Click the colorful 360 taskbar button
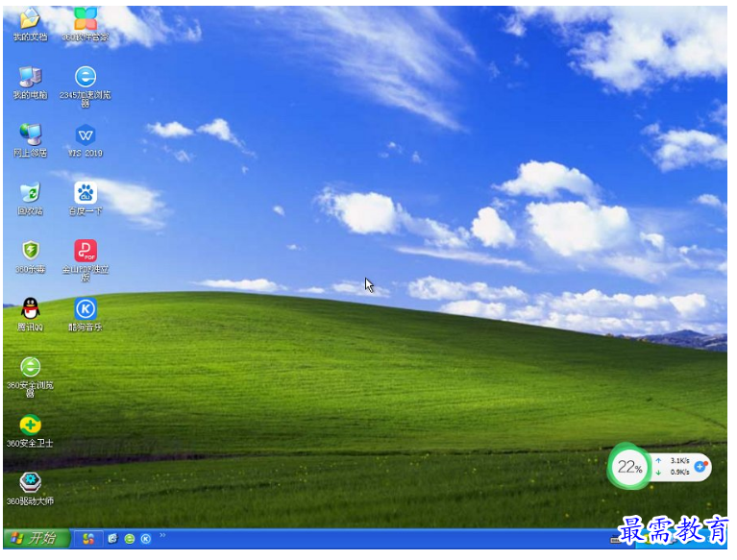This screenshot has width=737, height=560. [88, 539]
